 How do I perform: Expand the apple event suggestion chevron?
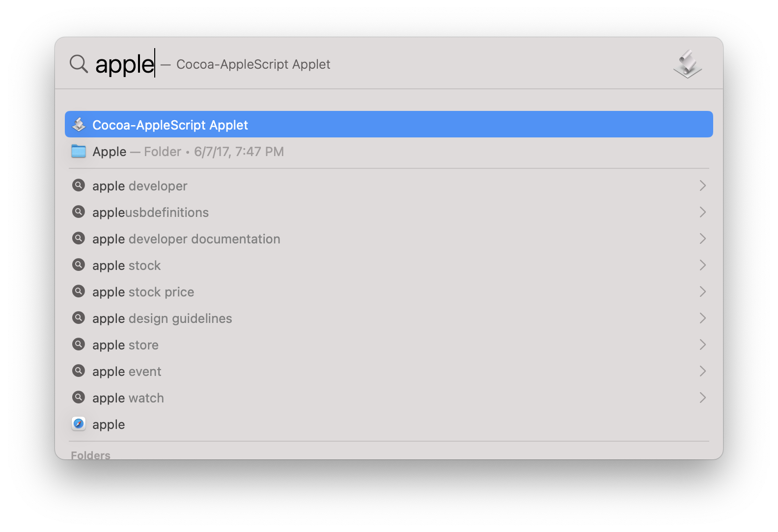click(x=702, y=371)
